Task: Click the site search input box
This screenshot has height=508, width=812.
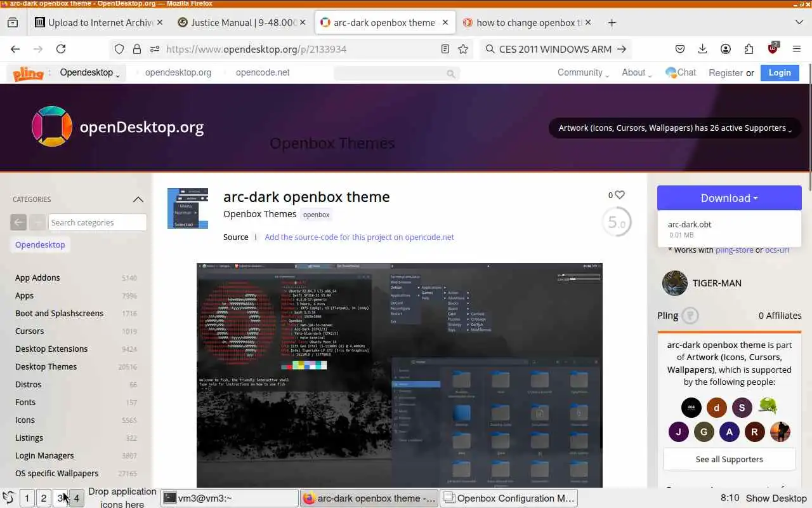Action: click(x=396, y=74)
